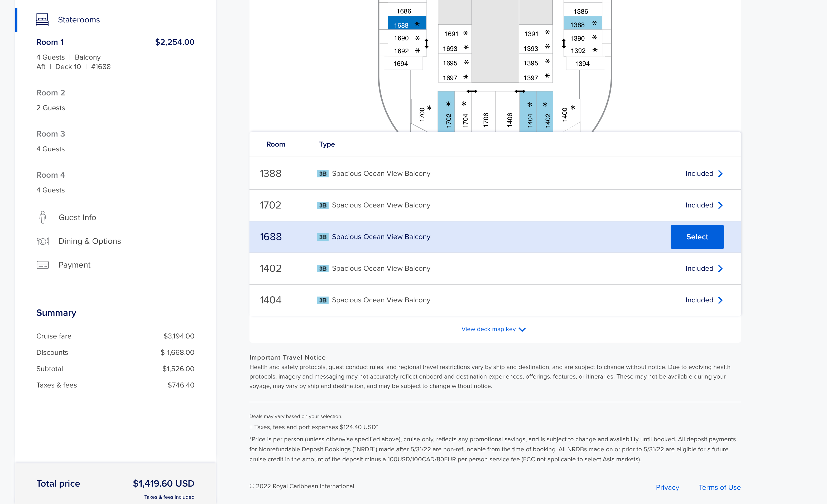This screenshot has height=504, width=827.
Task: Click the Staterooms bed icon
Action: [42, 20]
